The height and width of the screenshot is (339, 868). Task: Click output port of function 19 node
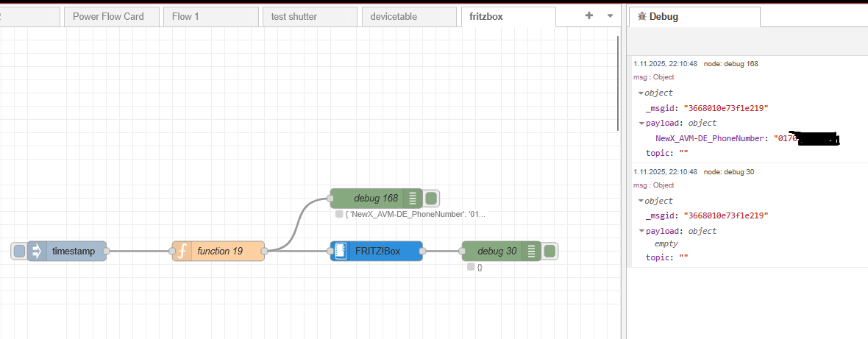(265, 251)
